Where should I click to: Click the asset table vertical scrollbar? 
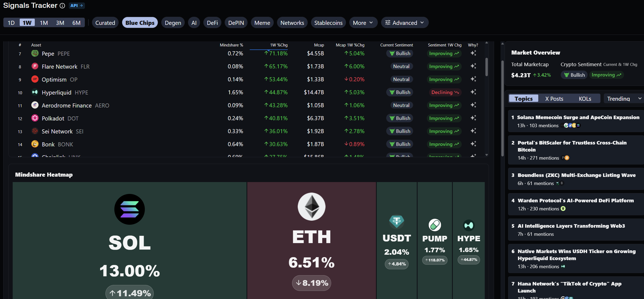click(487, 67)
